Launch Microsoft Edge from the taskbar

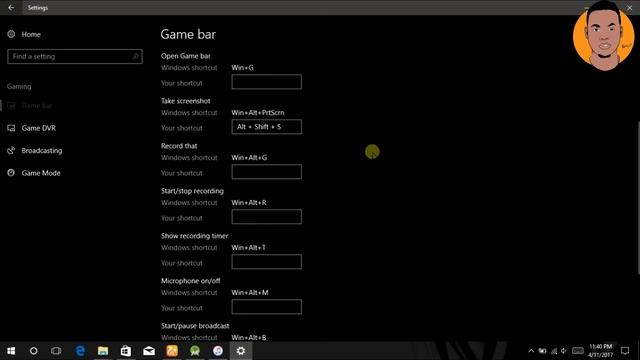80,351
